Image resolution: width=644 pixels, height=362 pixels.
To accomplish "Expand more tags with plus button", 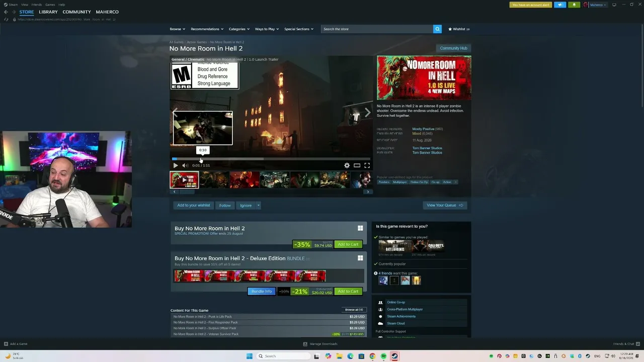I will (x=456, y=182).
